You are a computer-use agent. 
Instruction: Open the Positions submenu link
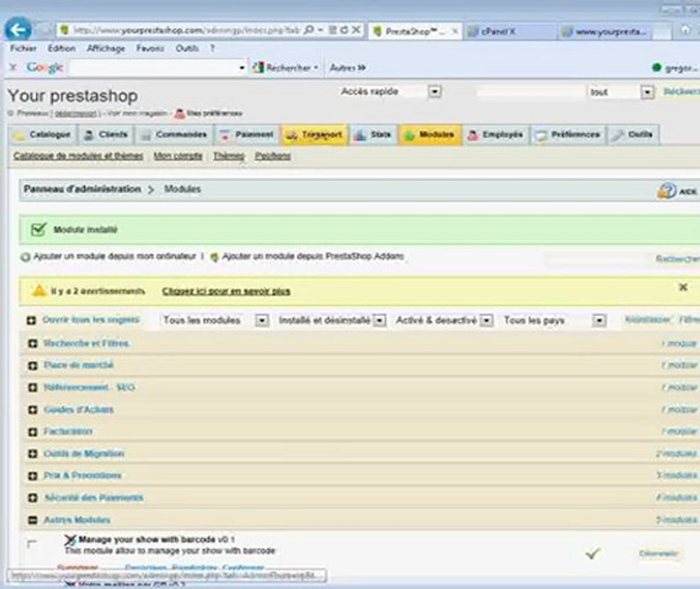click(273, 155)
